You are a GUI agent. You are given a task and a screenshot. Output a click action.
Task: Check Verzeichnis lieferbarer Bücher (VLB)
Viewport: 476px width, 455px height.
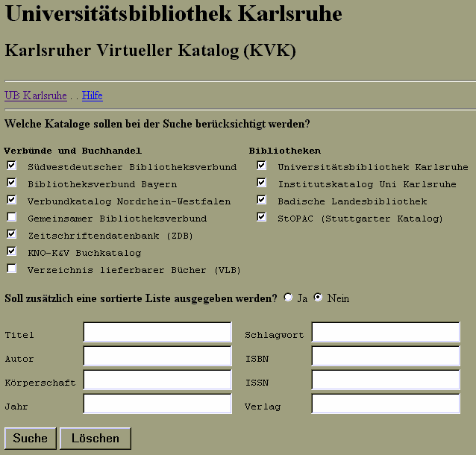(11, 269)
